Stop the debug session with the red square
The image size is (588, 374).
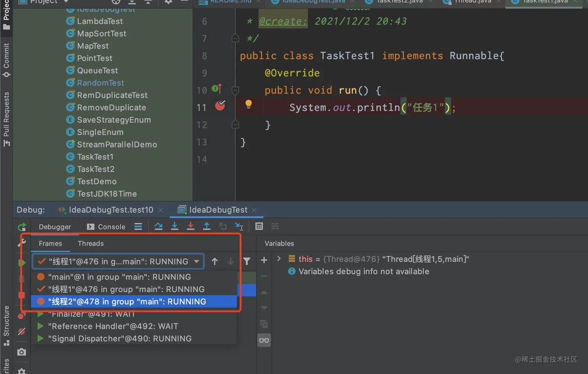(22, 295)
